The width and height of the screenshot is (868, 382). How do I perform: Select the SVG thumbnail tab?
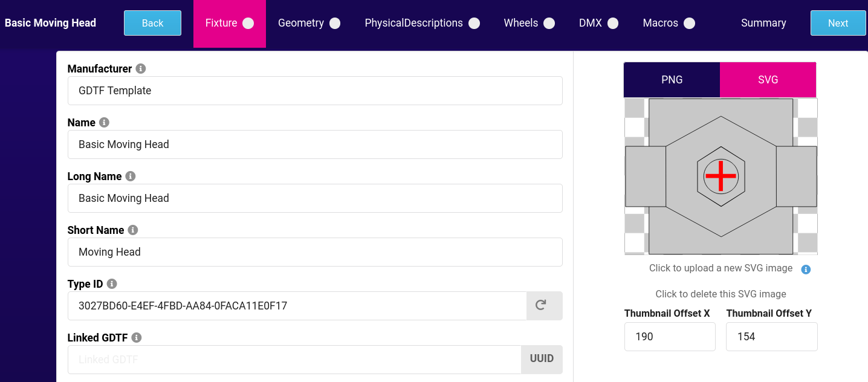[768, 80]
